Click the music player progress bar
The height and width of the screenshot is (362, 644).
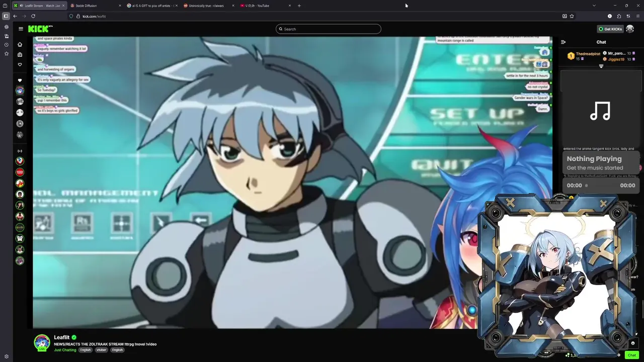[x=601, y=186]
